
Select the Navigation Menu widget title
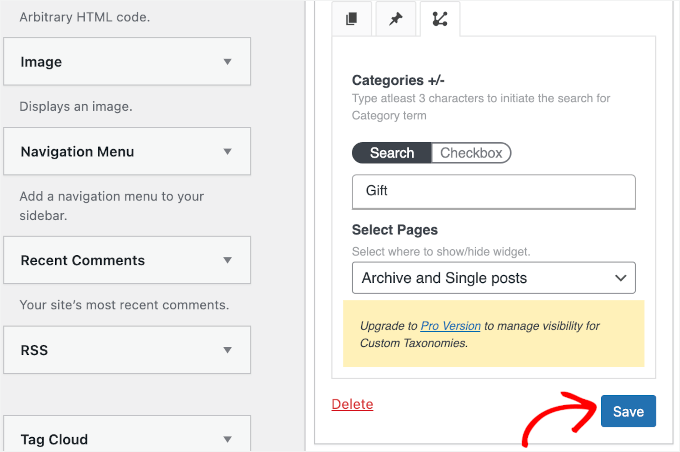pos(77,152)
